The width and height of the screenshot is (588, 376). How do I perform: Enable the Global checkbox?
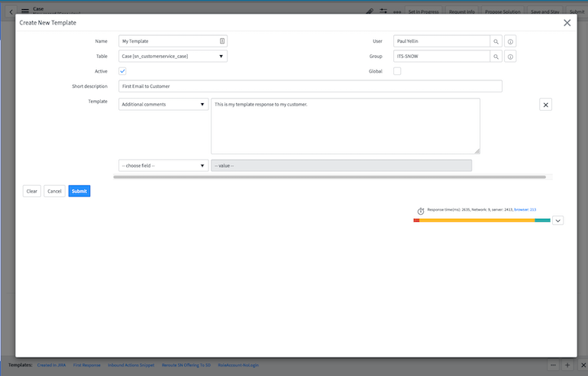[397, 71]
